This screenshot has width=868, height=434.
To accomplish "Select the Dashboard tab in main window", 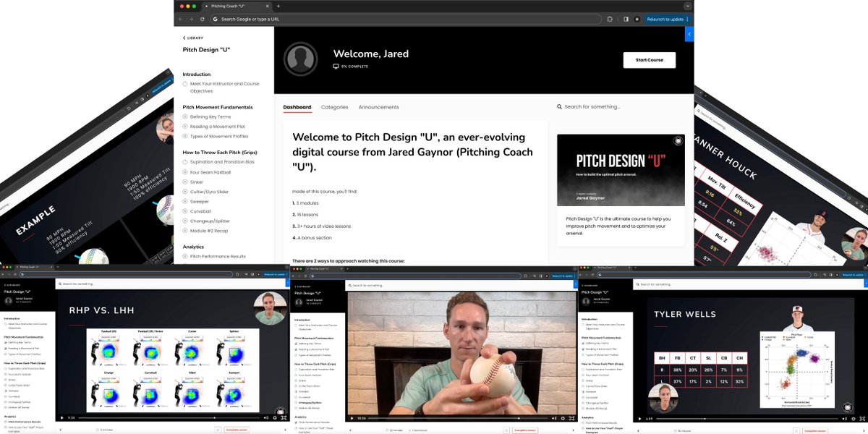I will 297,107.
